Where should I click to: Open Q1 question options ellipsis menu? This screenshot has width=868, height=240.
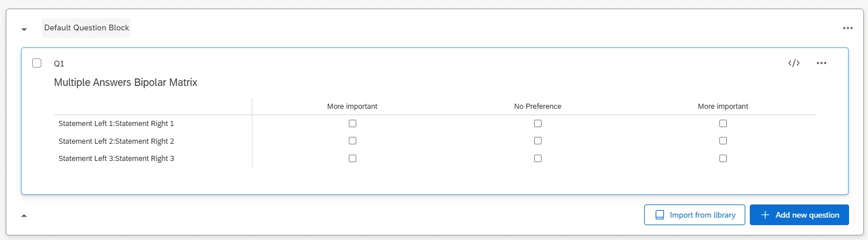coord(821,63)
